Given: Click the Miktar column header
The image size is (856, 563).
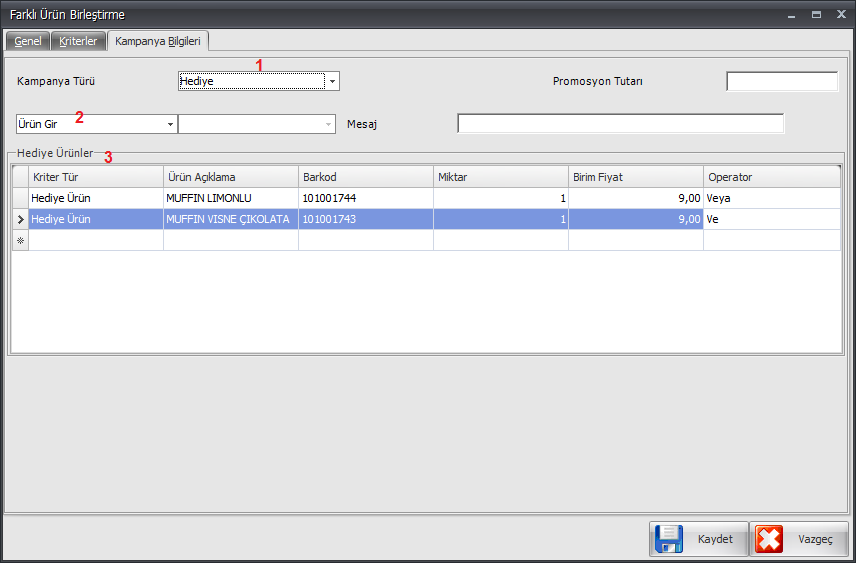Looking at the screenshot, I should point(500,177).
